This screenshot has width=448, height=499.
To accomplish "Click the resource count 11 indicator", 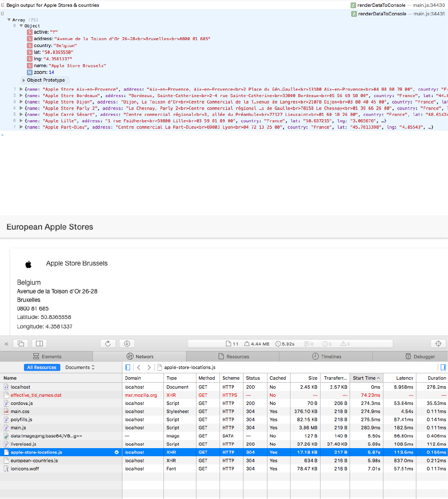I will (232, 344).
